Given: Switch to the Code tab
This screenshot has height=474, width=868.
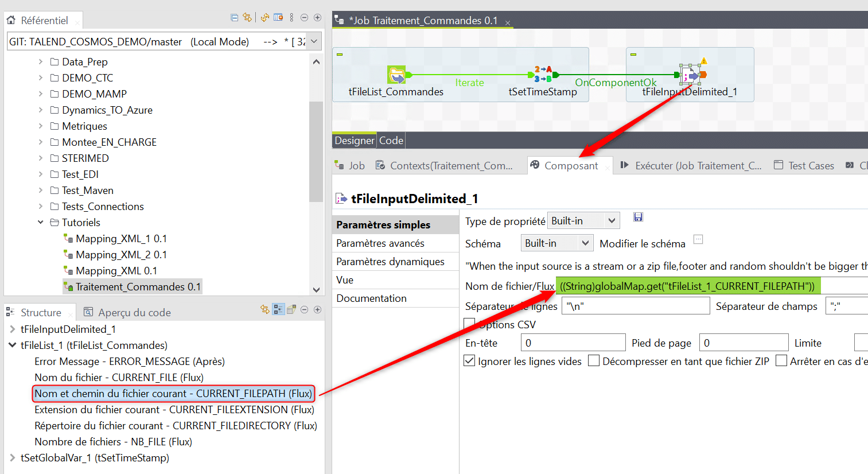Looking at the screenshot, I should [391, 141].
